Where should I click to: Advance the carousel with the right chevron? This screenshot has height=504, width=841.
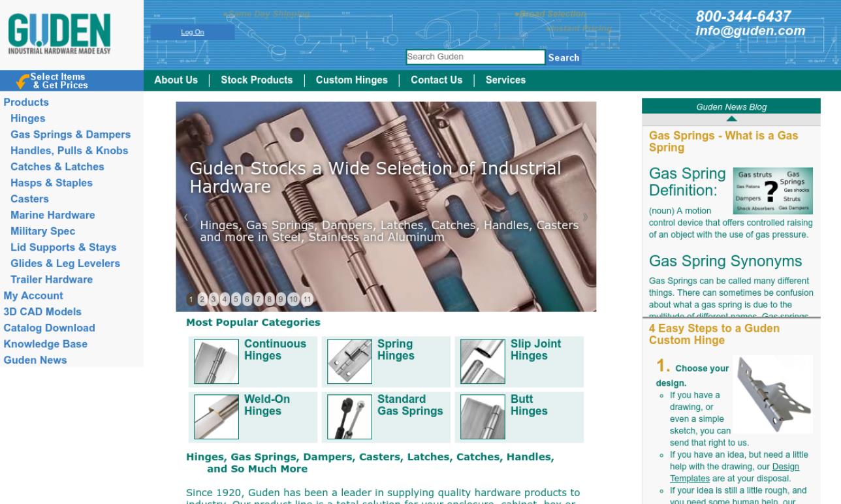pos(586,216)
